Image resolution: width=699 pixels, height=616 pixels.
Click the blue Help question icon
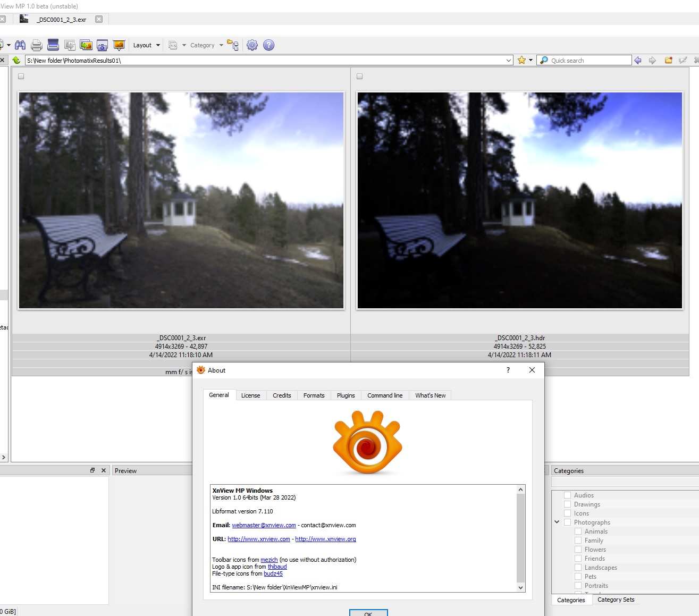point(269,45)
